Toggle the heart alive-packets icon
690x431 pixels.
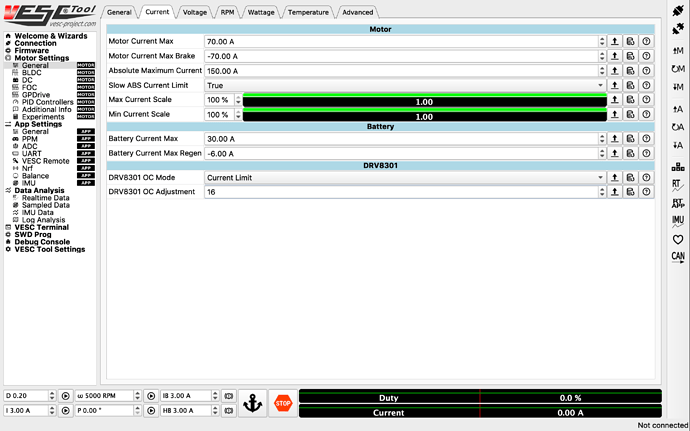coord(678,239)
